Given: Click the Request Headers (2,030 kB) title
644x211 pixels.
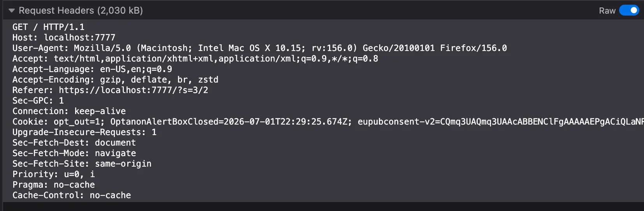Looking at the screenshot, I should (x=81, y=11).
